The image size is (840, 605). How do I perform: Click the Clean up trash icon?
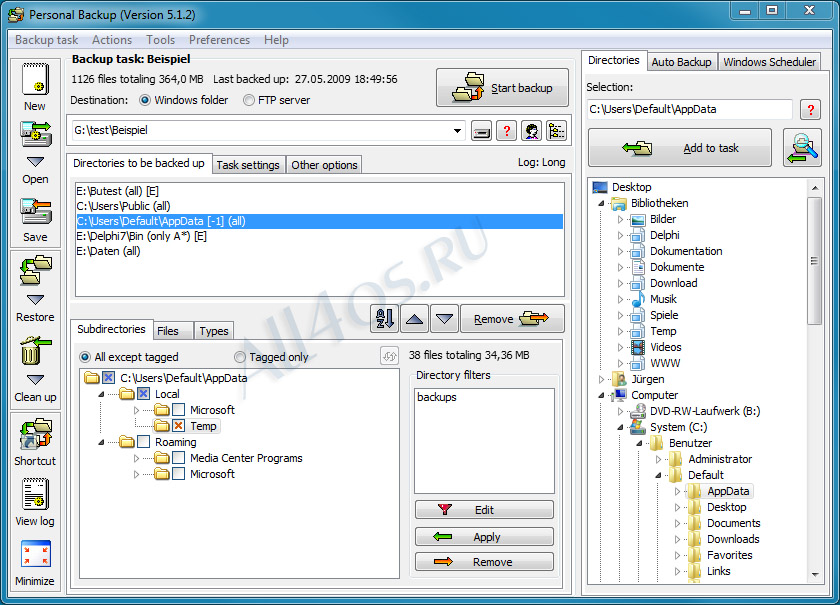point(35,351)
